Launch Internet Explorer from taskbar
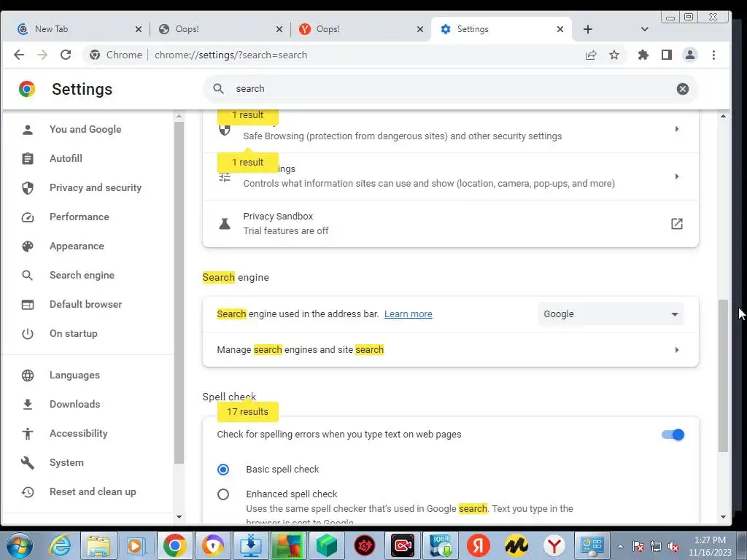This screenshot has height=560, width=747. 60,545
